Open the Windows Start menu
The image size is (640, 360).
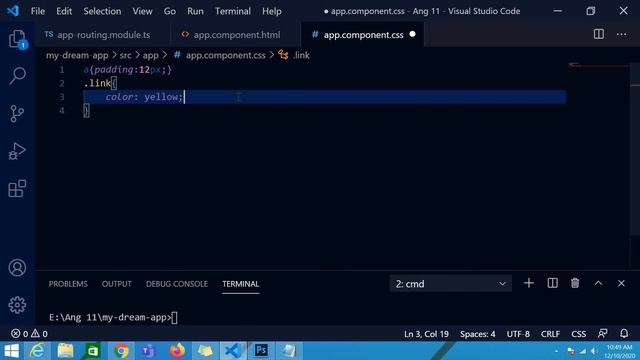pos(11,351)
